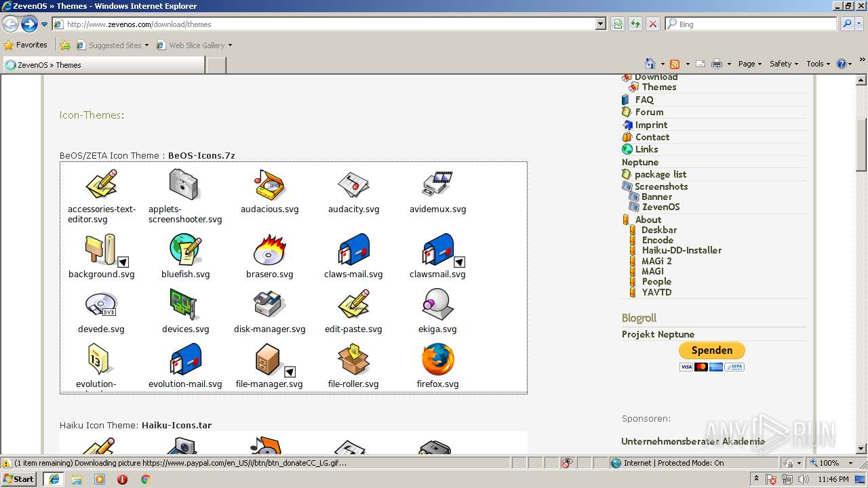Open the address bar history dropdown
Screen dimensions: 868x488
[601, 24]
